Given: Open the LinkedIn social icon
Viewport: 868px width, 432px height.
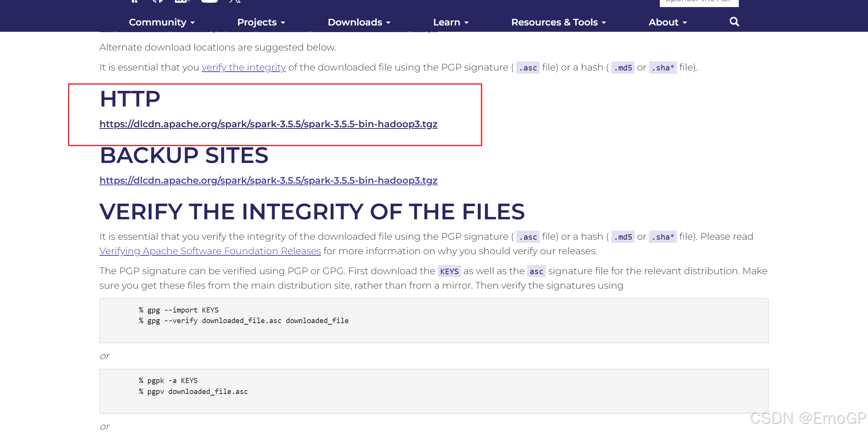Looking at the screenshot, I should (181, 1).
